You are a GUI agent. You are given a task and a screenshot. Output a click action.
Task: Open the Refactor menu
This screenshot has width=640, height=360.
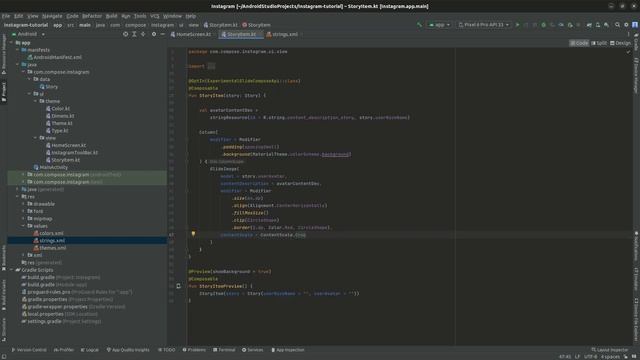coord(92,16)
